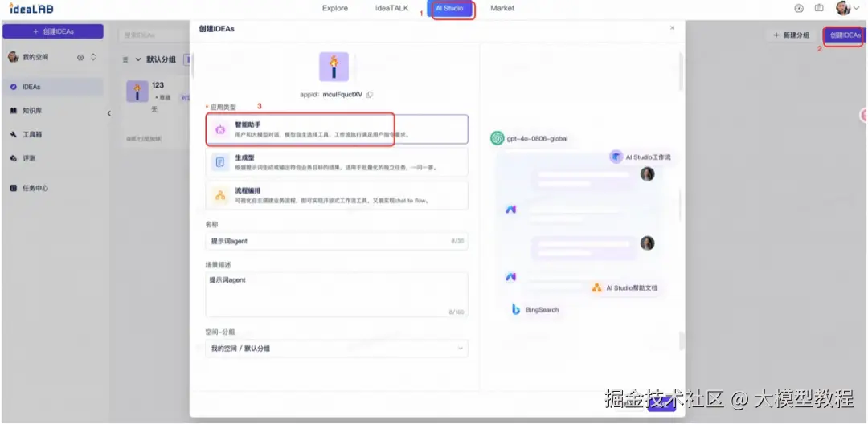Click the gpt-4o-0806-global model icon
This screenshot has width=868, height=424.
(497, 138)
